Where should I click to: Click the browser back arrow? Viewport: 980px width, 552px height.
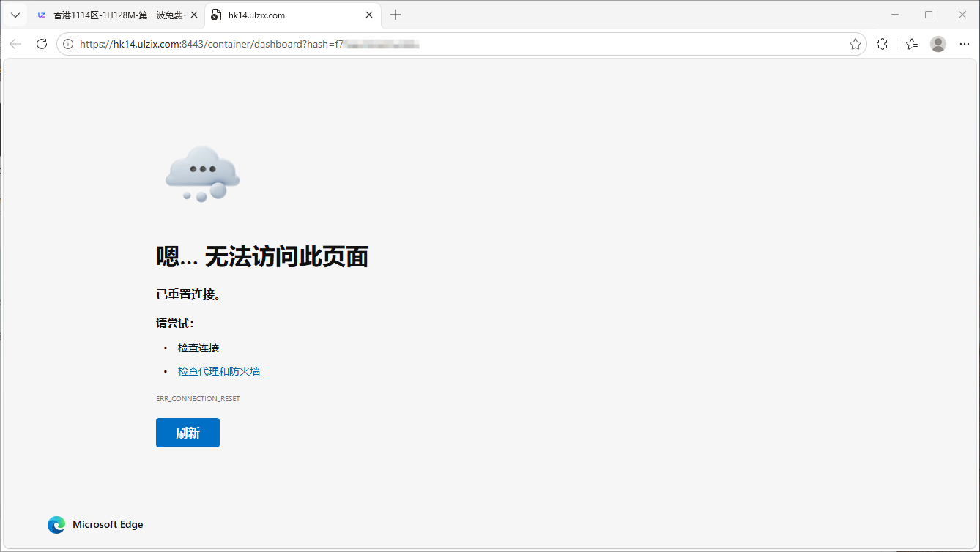(15, 44)
